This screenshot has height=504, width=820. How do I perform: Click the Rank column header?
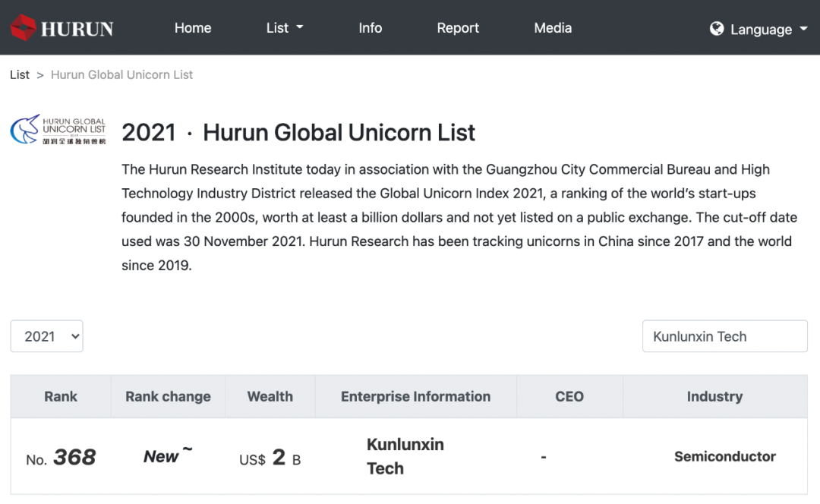click(x=61, y=396)
